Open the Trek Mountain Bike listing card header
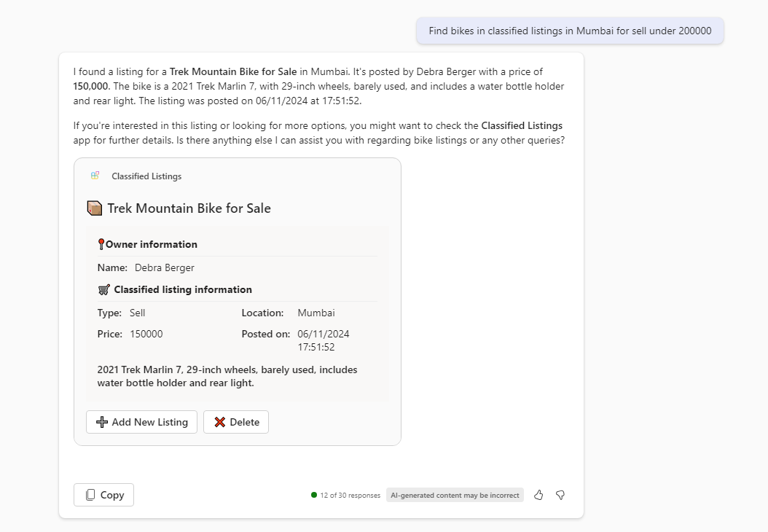 pos(190,208)
